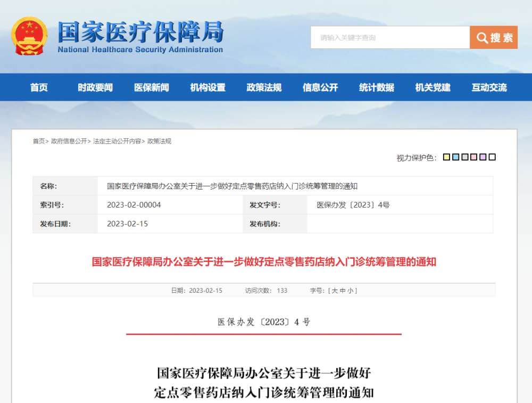
Task: Click the 访问次数: 133 visit count
Action: (x=266, y=291)
